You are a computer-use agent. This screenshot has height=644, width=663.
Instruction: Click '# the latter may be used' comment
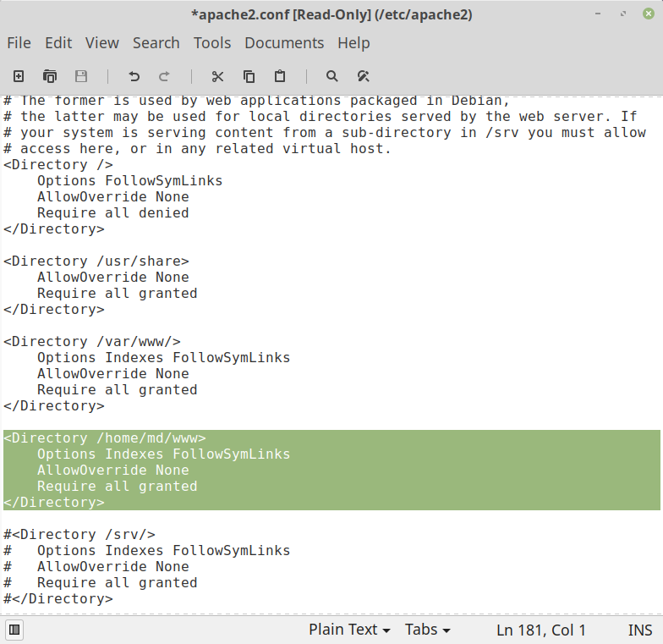[320, 117]
